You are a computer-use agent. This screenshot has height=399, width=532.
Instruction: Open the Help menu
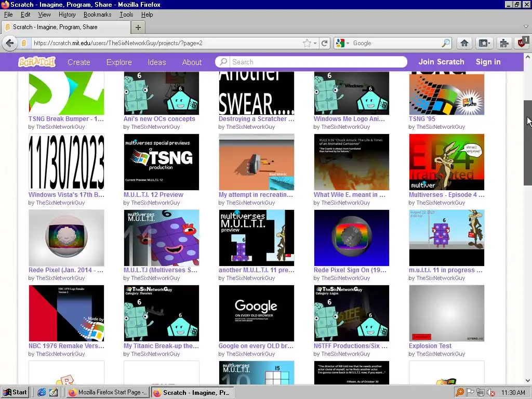point(147,15)
